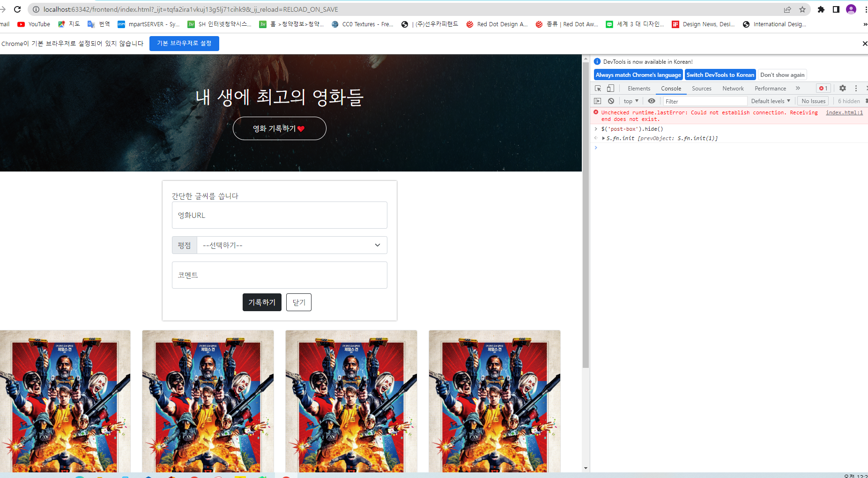Click the share page icon
This screenshot has height=478, width=868.
pyautogui.click(x=787, y=9)
